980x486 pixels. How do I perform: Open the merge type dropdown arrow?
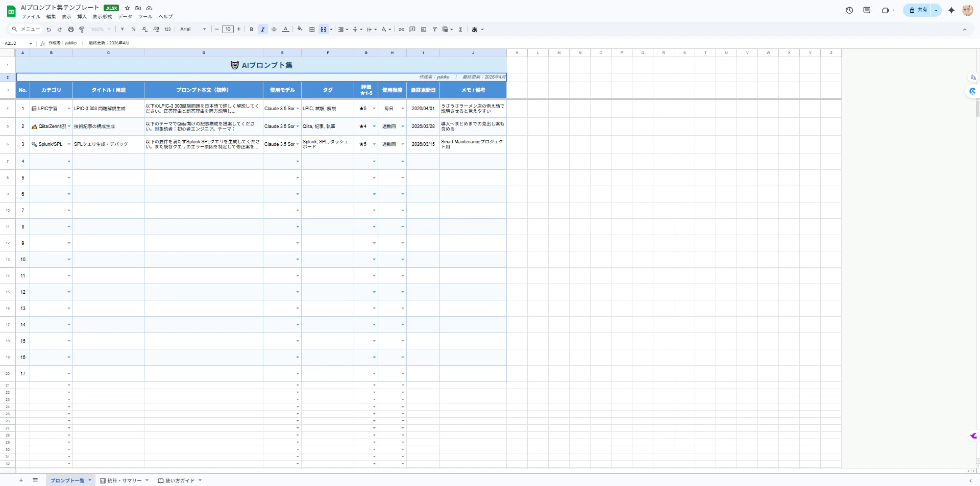(x=331, y=30)
